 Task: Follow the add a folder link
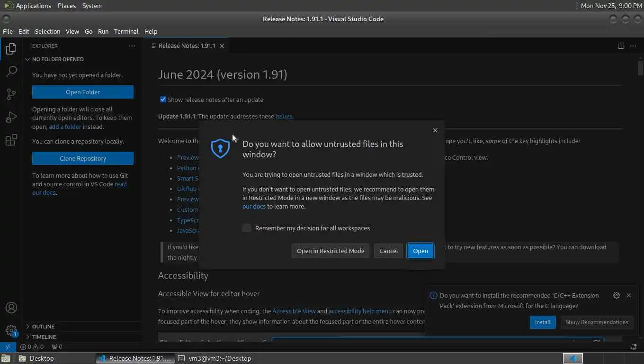65,127
